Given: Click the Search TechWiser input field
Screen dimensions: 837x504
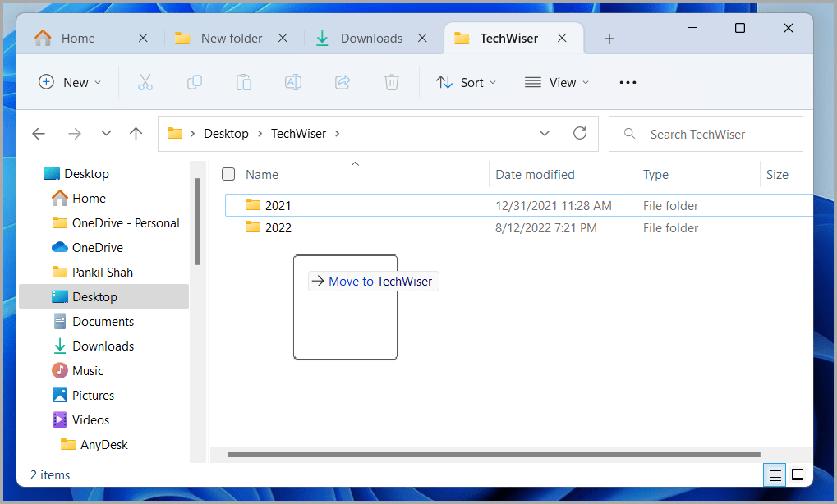Looking at the screenshot, I should [706, 134].
